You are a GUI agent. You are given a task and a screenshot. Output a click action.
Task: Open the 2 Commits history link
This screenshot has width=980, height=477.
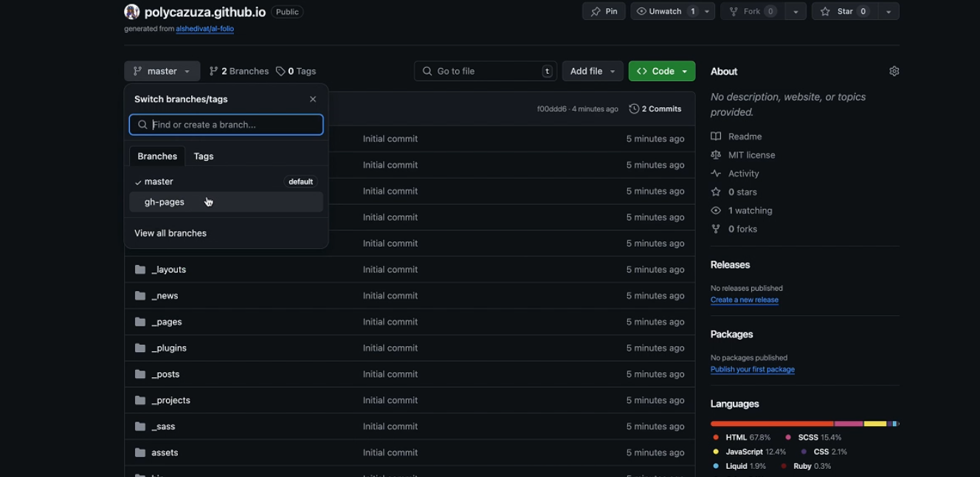(655, 109)
